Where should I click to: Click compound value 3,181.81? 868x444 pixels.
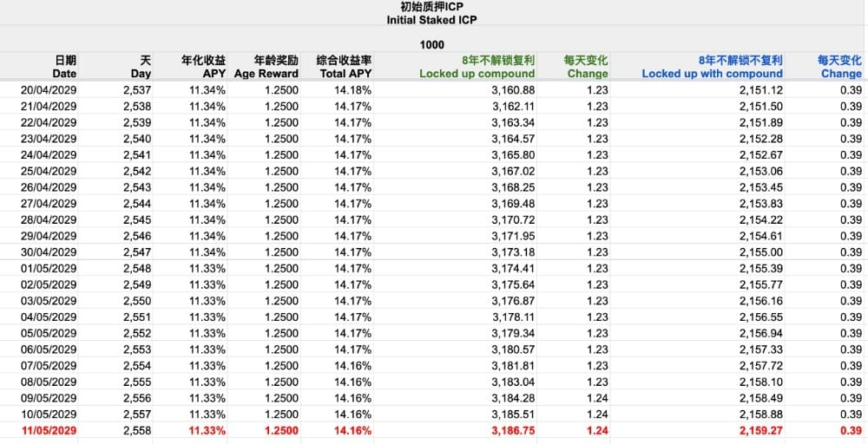click(514, 366)
